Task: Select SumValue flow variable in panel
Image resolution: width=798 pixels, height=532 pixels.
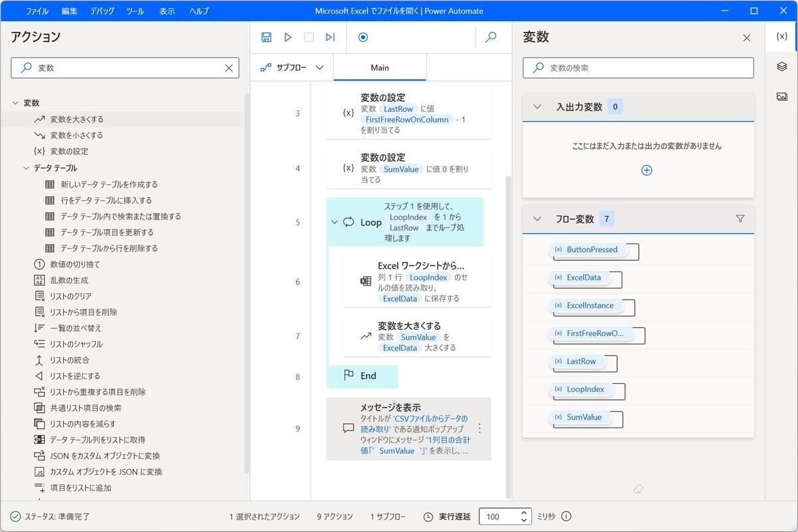Action: click(579, 417)
